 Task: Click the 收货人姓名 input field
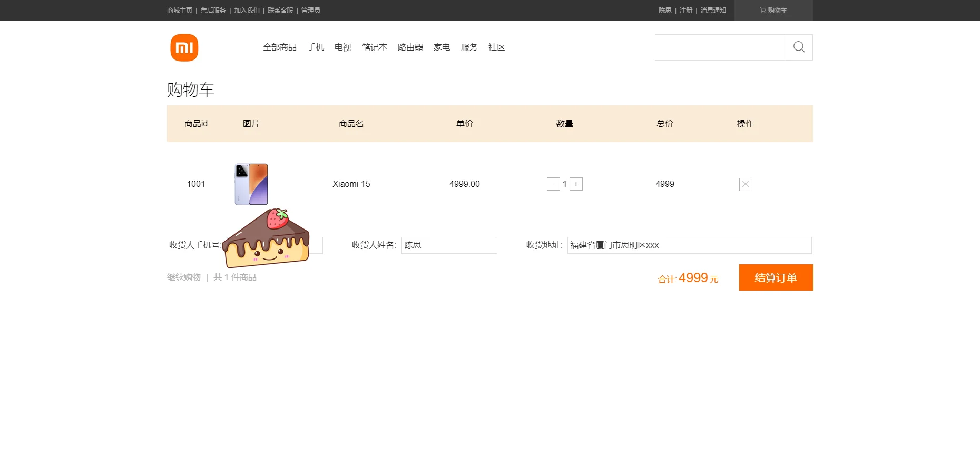tap(449, 245)
